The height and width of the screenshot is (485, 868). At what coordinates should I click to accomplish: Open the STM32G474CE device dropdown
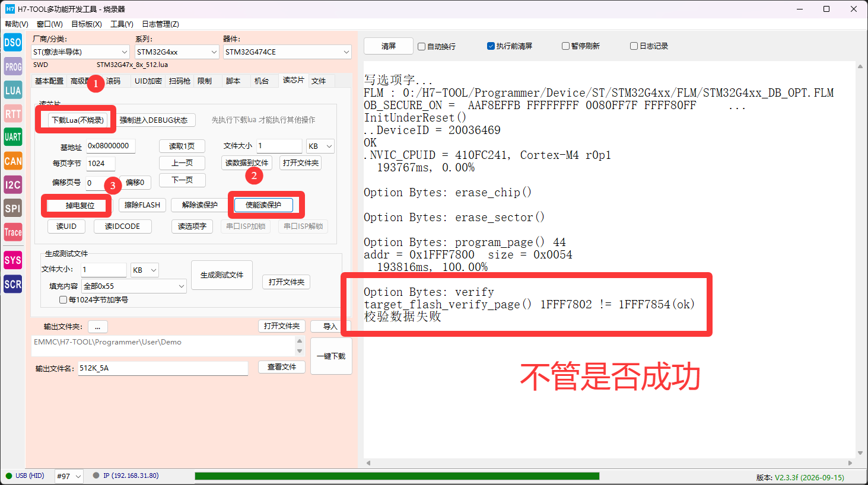click(287, 52)
